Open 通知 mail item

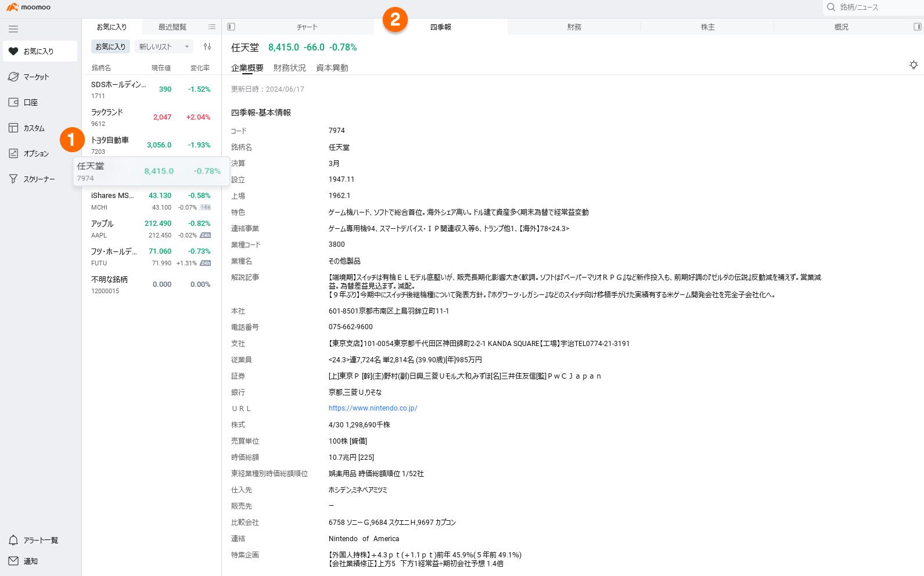(x=40, y=561)
